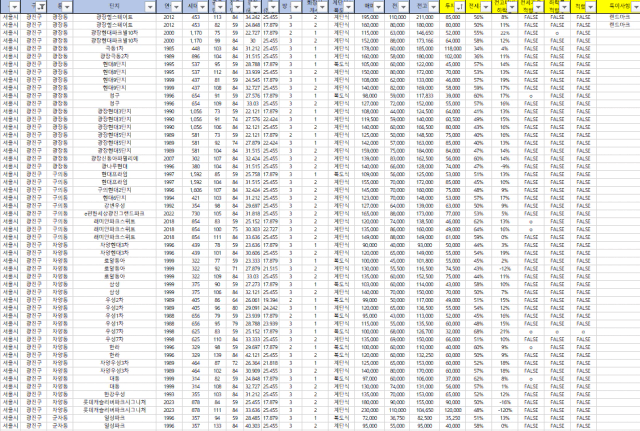
Task: Select the 한강우성 cell
Action: (115, 394)
